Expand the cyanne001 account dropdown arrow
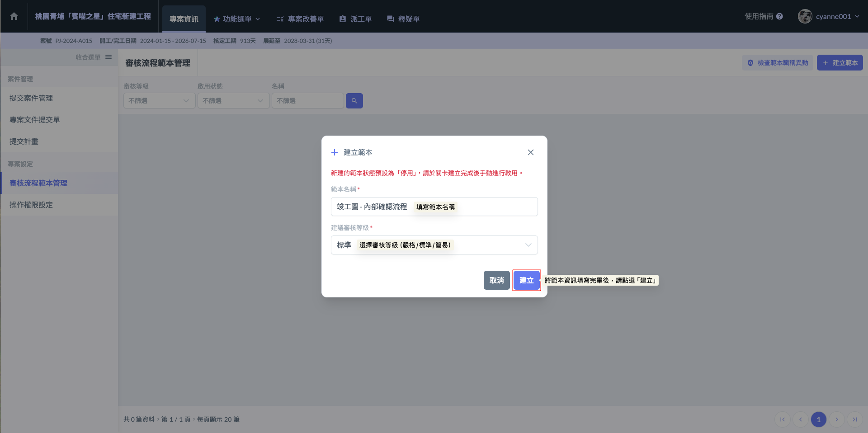This screenshot has height=433, width=868. tap(857, 16)
